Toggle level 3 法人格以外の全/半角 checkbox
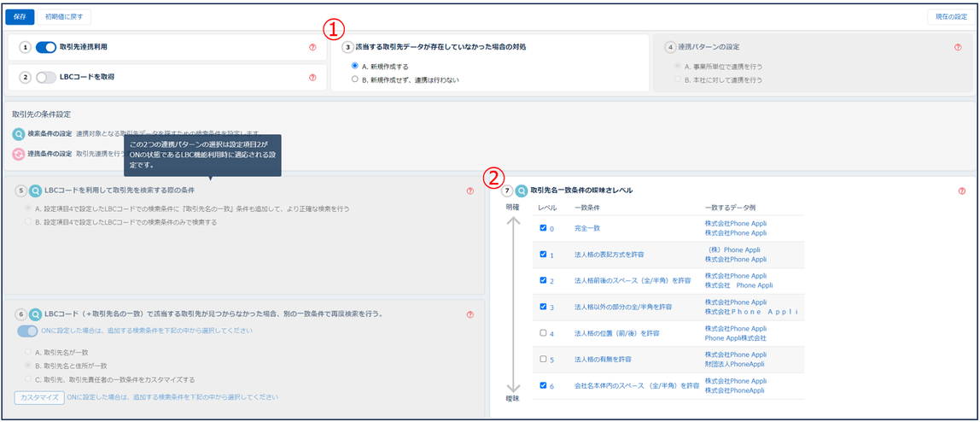 (x=543, y=307)
